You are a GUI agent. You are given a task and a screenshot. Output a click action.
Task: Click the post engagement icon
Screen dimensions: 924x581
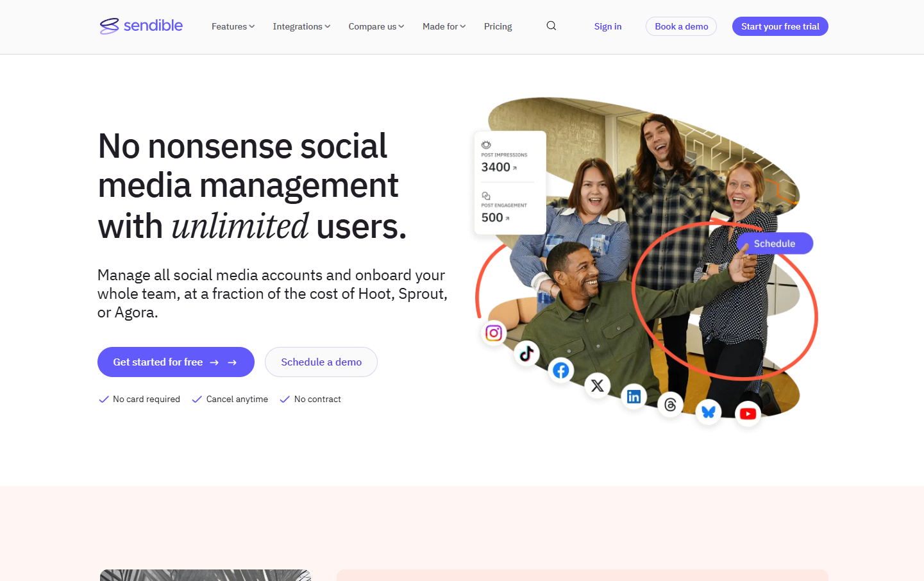coord(486,196)
